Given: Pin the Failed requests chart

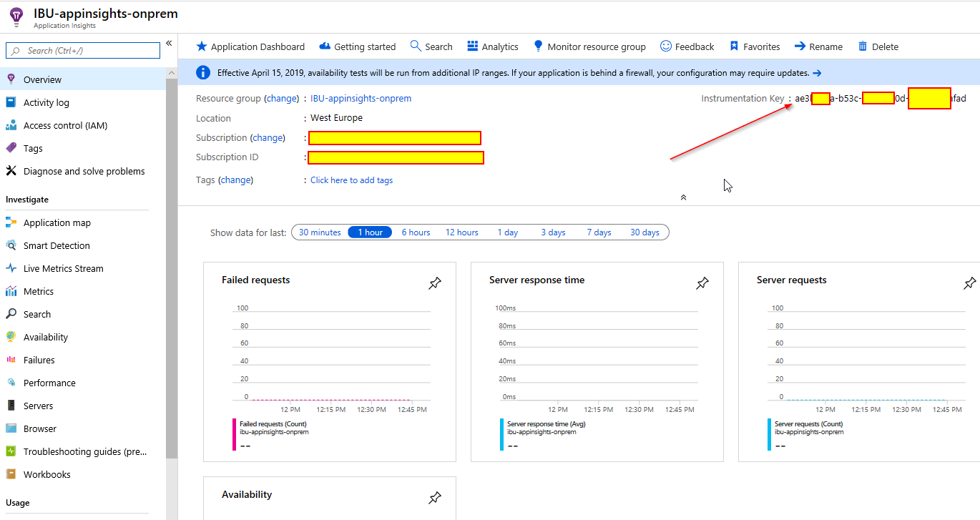Looking at the screenshot, I should 435,283.
